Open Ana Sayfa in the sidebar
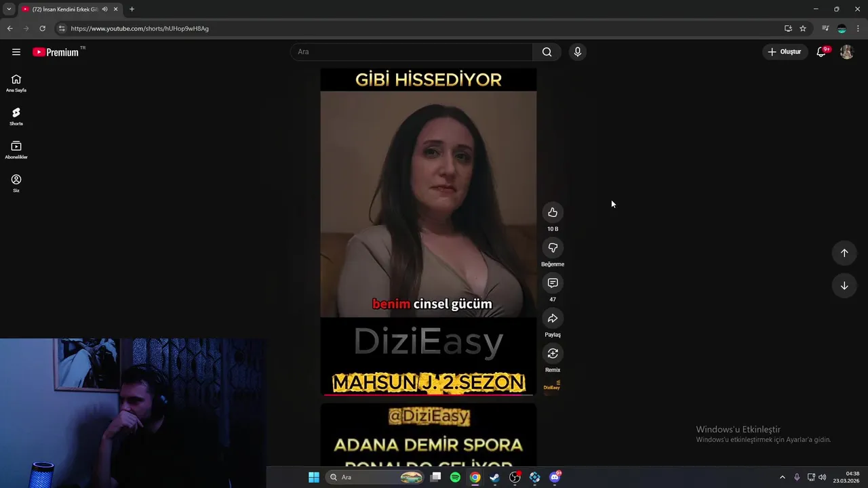This screenshot has height=488, width=868. pyautogui.click(x=16, y=83)
